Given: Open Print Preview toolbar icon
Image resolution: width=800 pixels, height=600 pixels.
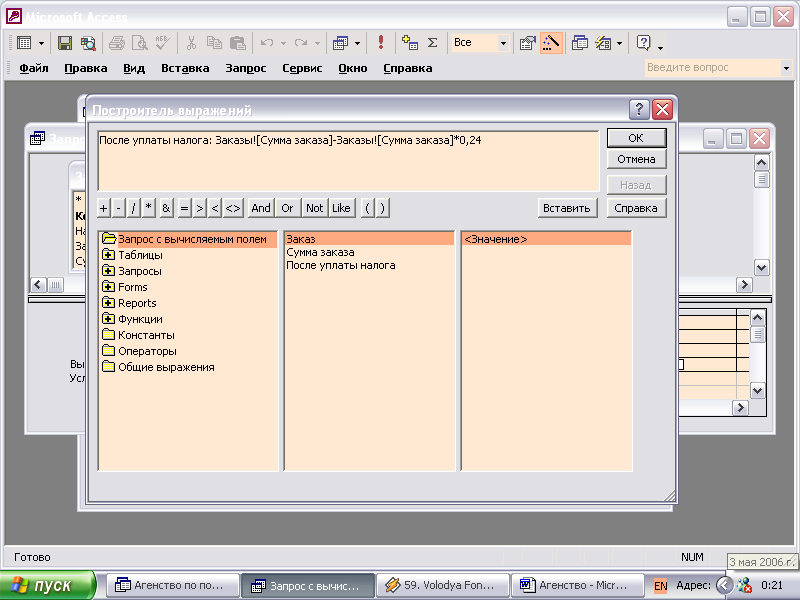Looking at the screenshot, I should click(x=139, y=43).
